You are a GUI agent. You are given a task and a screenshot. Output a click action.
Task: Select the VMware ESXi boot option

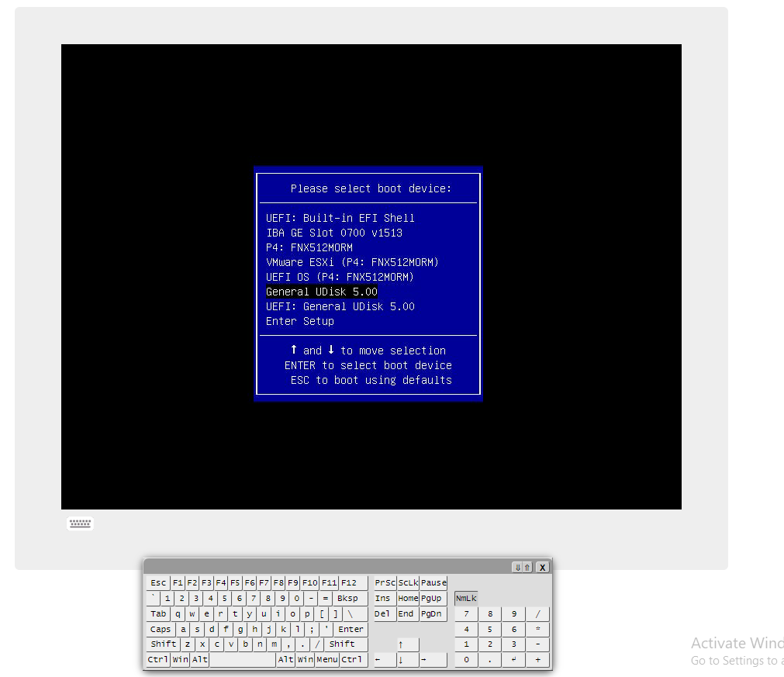(352, 262)
